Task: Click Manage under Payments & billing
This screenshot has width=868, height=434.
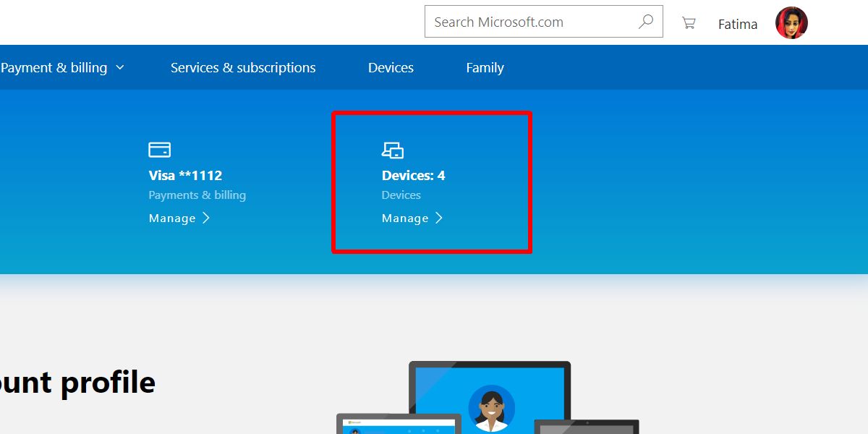Action: pyautogui.click(x=172, y=218)
